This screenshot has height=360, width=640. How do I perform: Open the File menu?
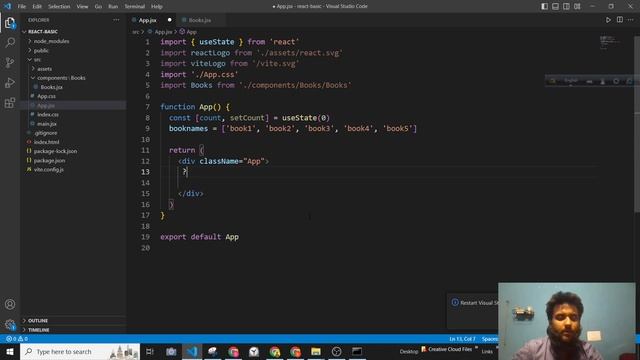(x=22, y=6)
